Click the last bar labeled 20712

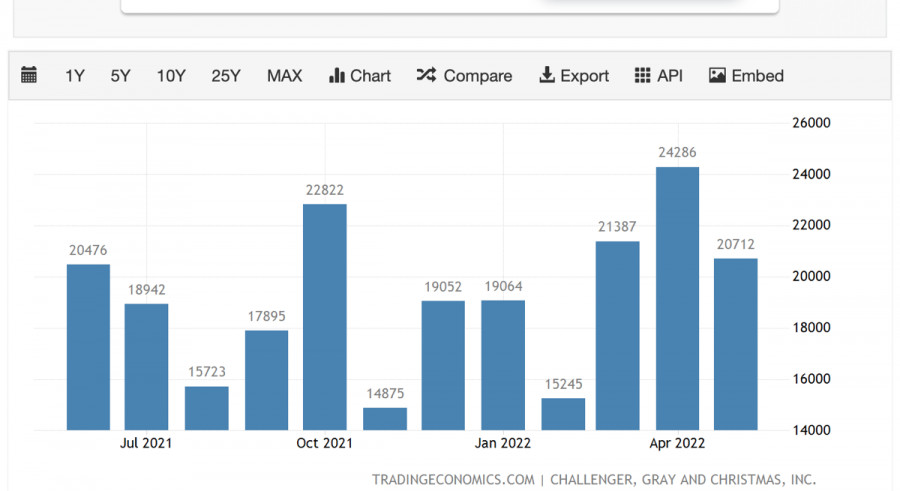click(x=735, y=344)
